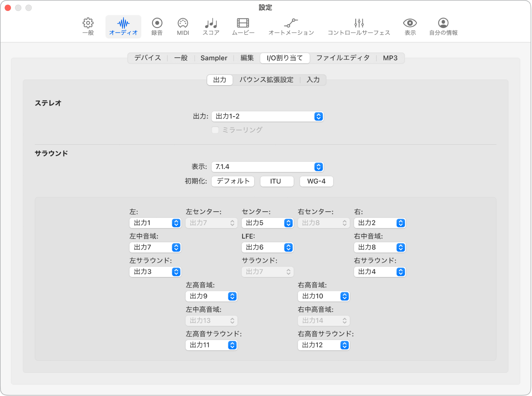Open the オートメーション settings icon

(291, 26)
